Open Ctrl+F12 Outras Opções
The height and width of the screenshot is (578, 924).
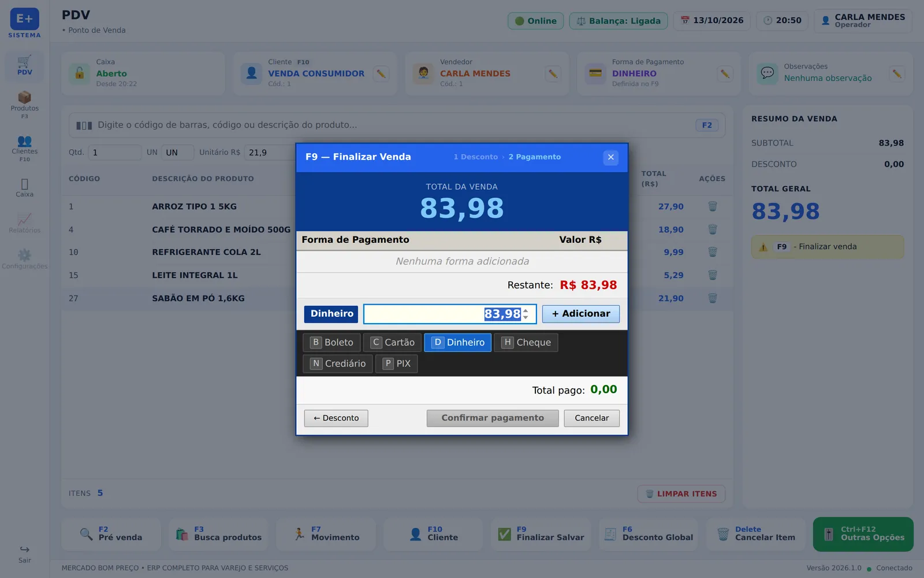(x=863, y=534)
